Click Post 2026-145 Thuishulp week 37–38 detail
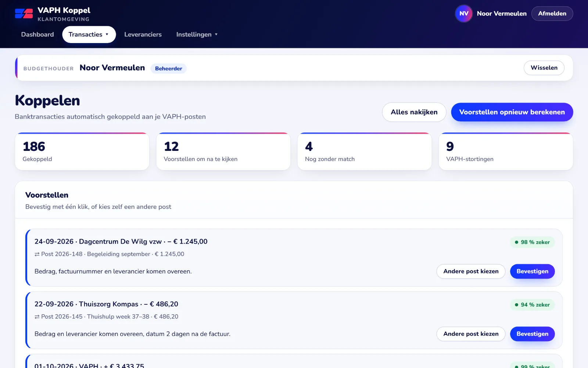Viewport: 588px width, 368px height. [x=110, y=317]
